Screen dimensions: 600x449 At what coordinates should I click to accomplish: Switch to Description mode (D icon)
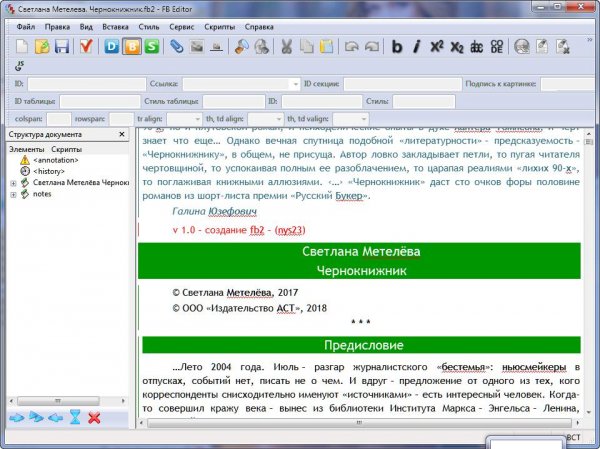point(112,47)
